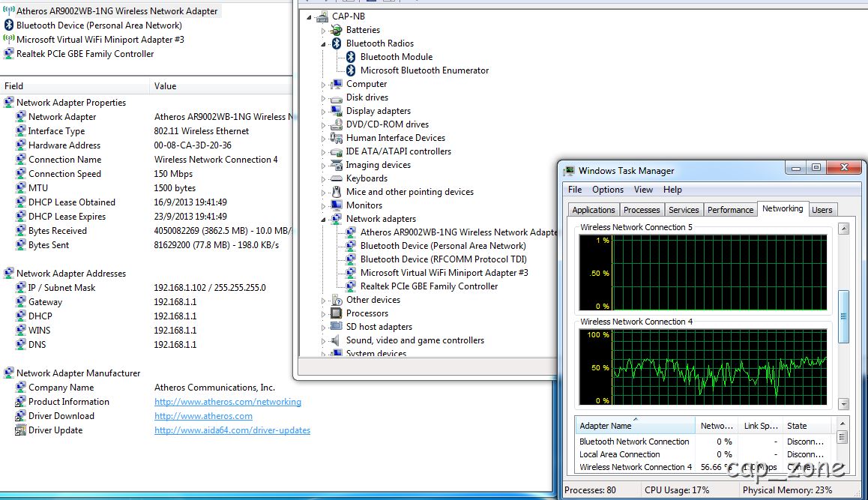Image resolution: width=868 pixels, height=500 pixels.
Task: Expand the Batteries node
Action: tap(324, 31)
